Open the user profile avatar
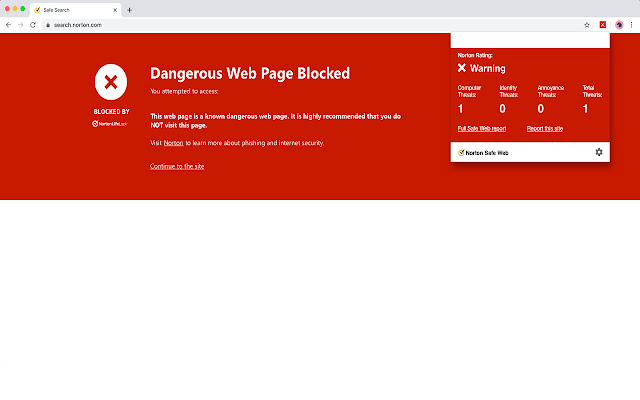 click(x=619, y=25)
